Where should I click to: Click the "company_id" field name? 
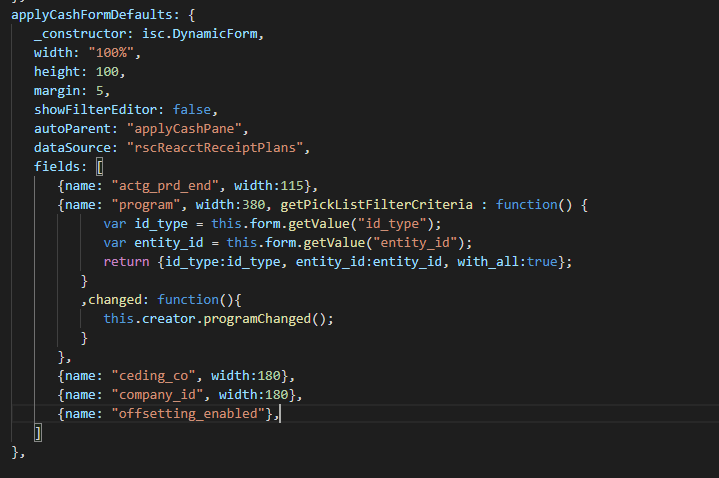pyautogui.click(x=154, y=395)
